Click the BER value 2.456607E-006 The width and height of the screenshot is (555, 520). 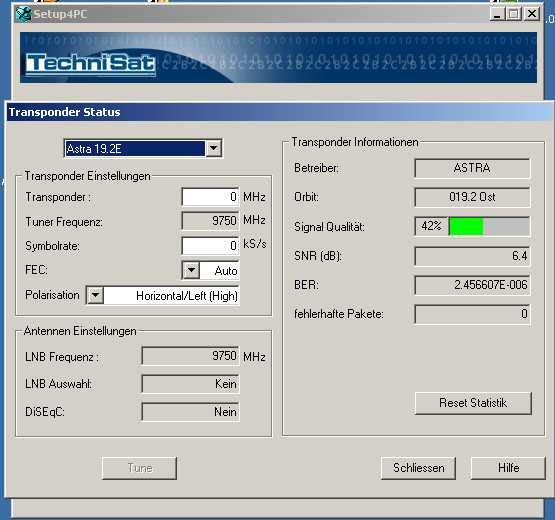472,285
